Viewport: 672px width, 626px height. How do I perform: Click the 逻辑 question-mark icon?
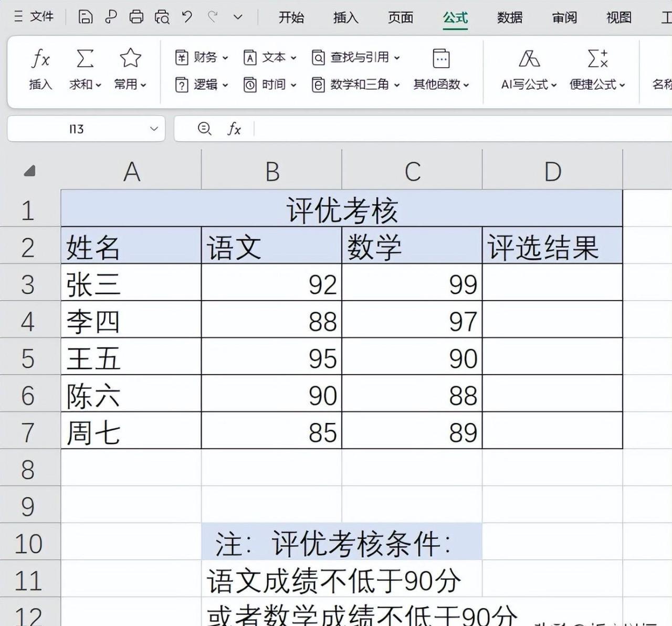coord(182,84)
